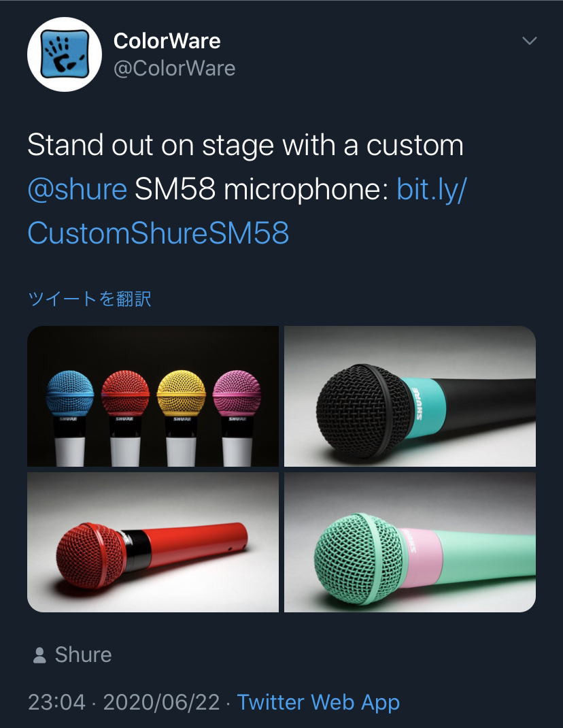Screen dimensions: 563x728
Task: Open the 23:04 tweet timestamp
Action: point(57,702)
